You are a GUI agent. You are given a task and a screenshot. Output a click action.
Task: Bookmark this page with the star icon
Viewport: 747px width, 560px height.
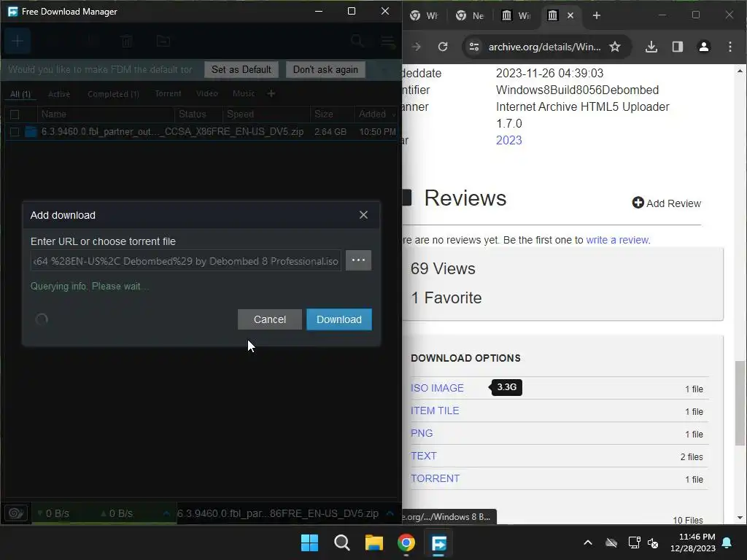tap(615, 47)
